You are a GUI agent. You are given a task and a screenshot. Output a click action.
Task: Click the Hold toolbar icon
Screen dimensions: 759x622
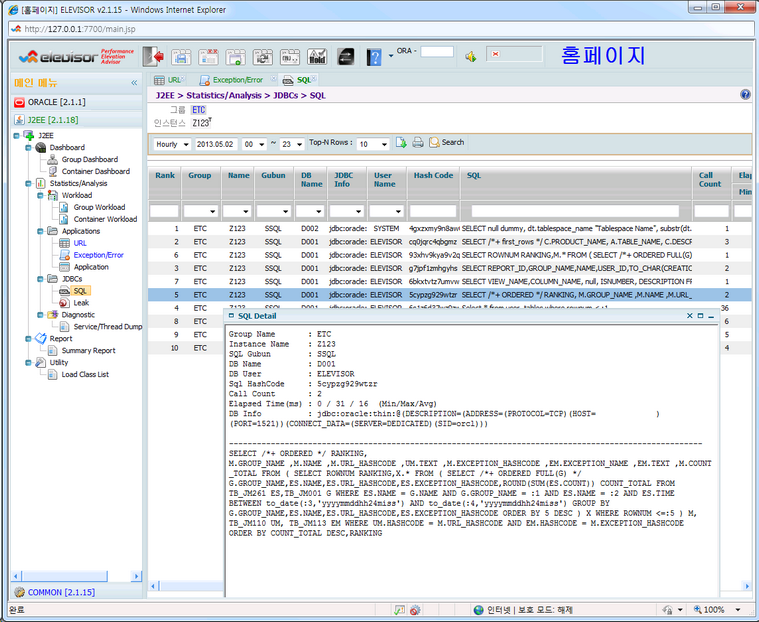tap(317, 57)
